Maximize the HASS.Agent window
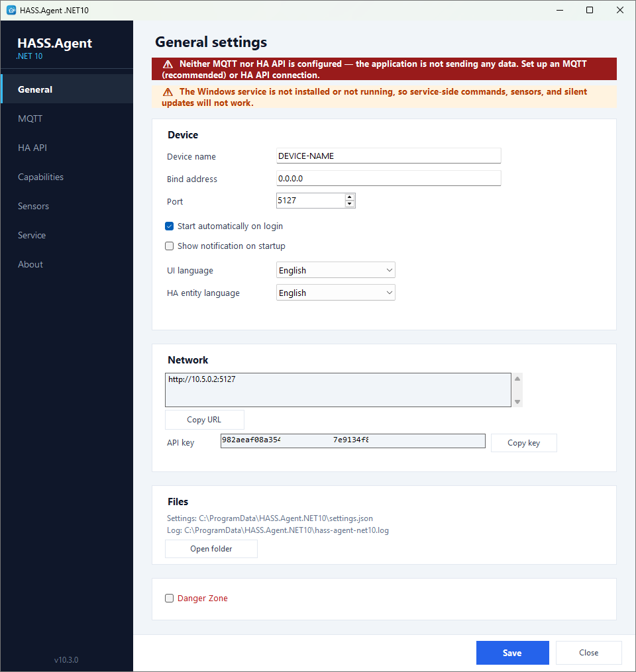This screenshot has height=672, width=636. click(590, 10)
